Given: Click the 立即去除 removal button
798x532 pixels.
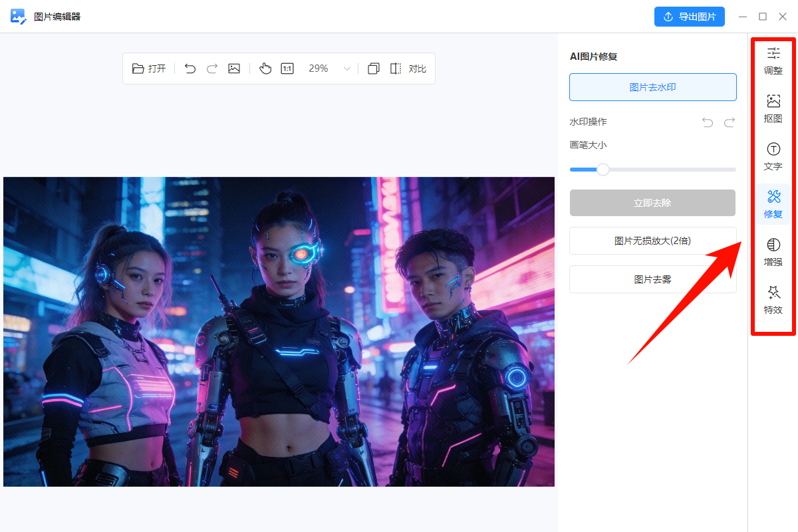Looking at the screenshot, I should point(652,203).
